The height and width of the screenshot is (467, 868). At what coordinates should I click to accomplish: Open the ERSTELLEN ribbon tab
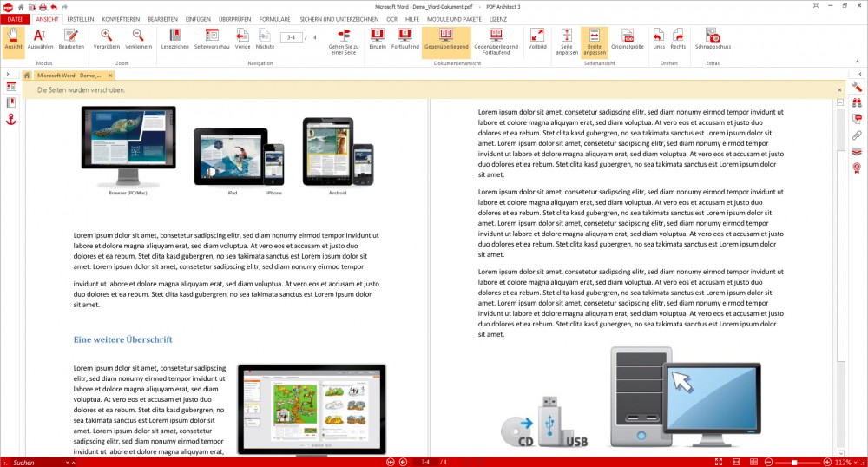pos(81,18)
